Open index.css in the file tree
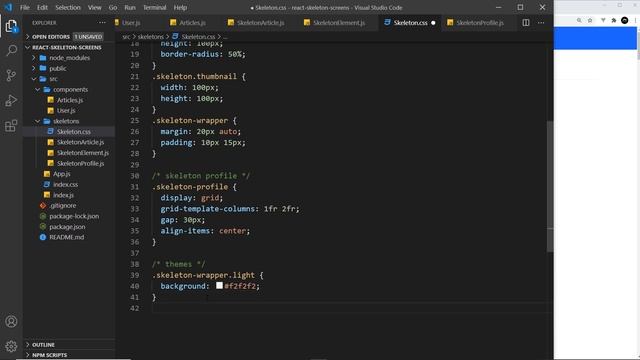Viewport: 640px width, 360px height. (69, 184)
